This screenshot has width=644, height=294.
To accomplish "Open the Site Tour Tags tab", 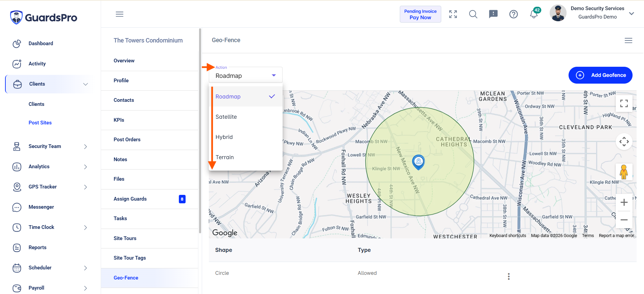I will pos(150,258).
